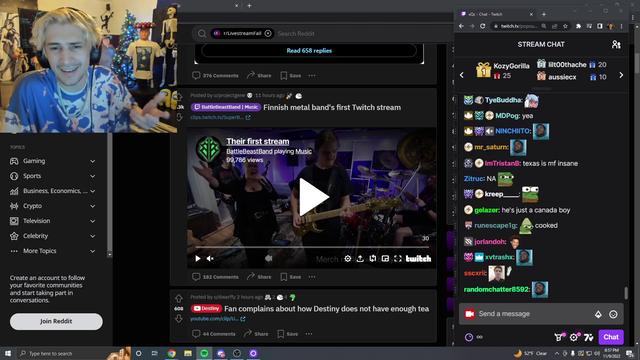Open a new tab in Twitch chat window
The height and width of the screenshot is (360, 640).
tap(544, 14)
